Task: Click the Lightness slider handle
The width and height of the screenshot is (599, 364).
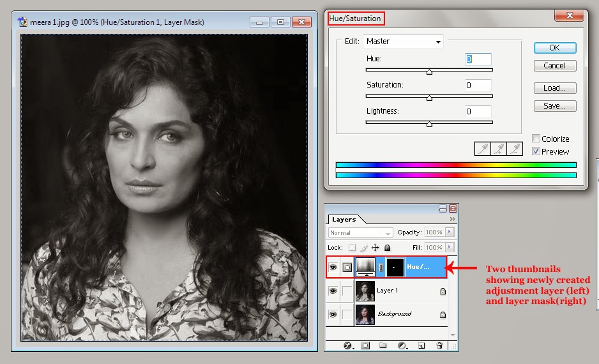Action: coord(429,124)
